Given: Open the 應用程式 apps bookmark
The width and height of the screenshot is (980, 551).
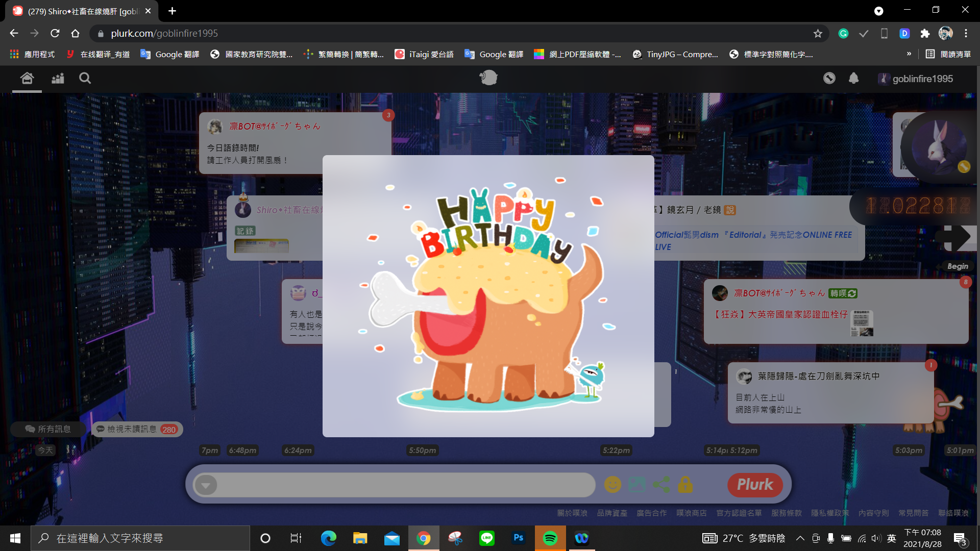Looking at the screenshot, I should coord(32,54).
